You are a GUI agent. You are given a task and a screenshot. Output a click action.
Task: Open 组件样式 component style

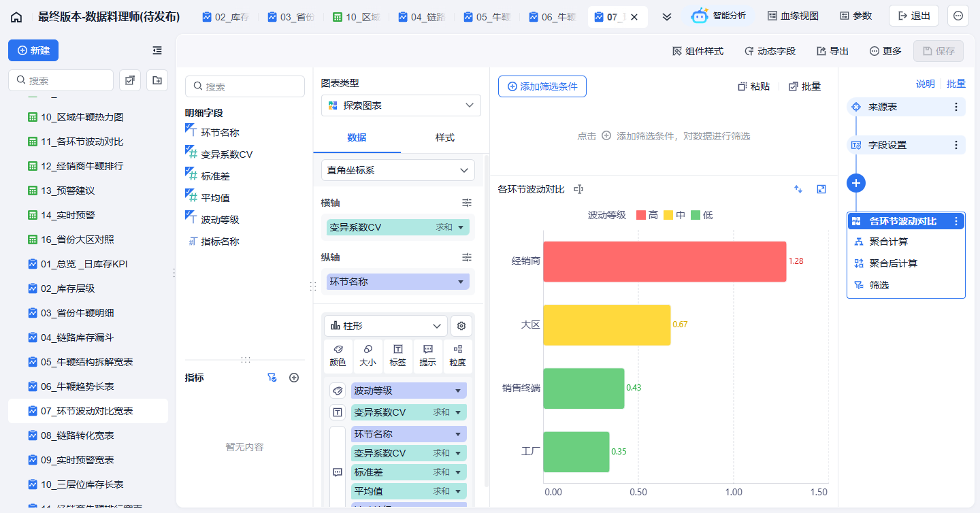698,51
